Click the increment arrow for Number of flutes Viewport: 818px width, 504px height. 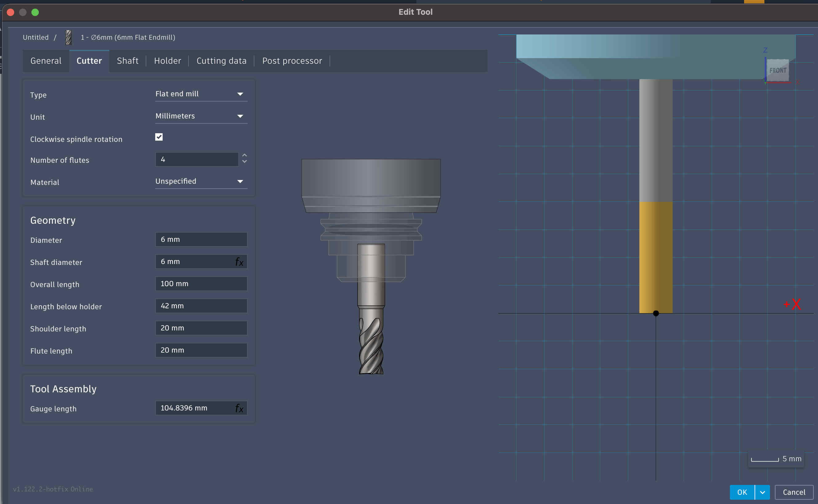coord(245,155)
